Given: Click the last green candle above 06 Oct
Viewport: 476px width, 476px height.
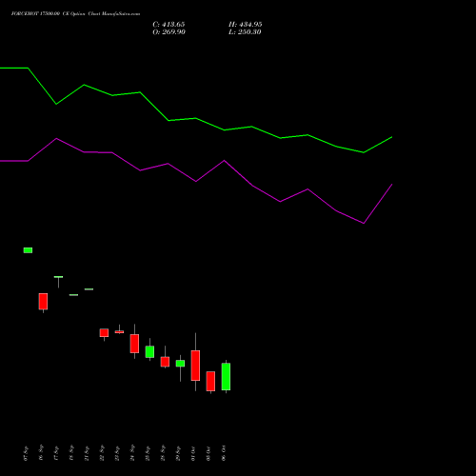Looking at the screenshot, I should click(226, 377).
